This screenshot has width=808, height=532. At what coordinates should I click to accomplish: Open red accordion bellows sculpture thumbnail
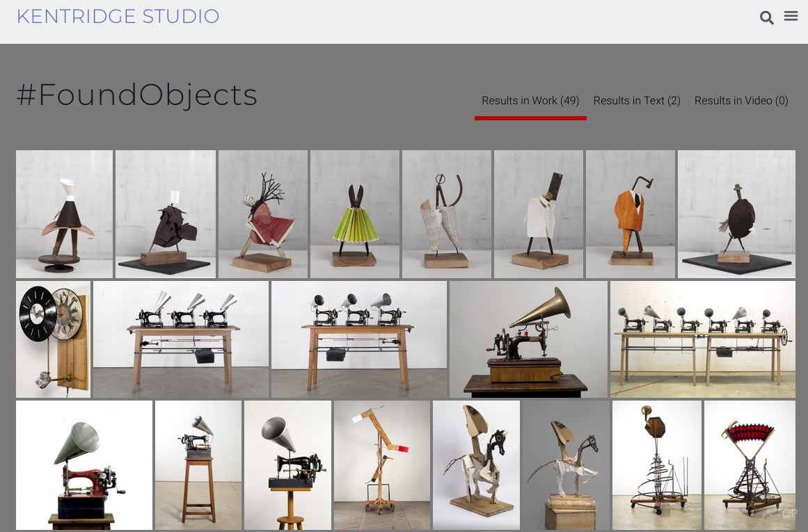750,465
